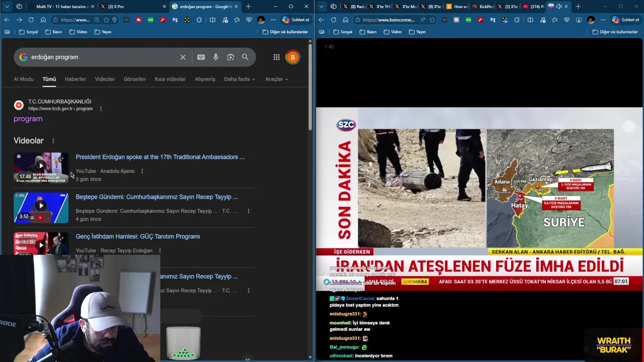This screenshot has width=644, height=362.
Task: Open Basın bookmarks folder in right browser
Action: (x=368, y=32)
